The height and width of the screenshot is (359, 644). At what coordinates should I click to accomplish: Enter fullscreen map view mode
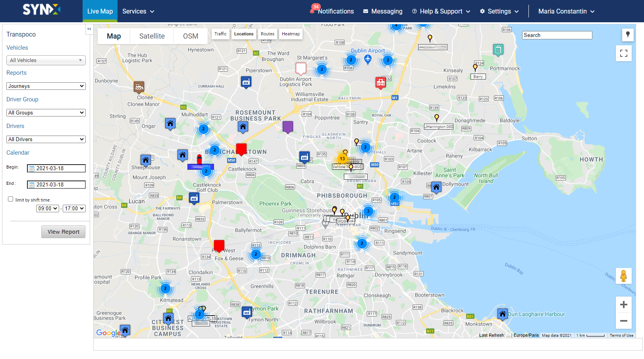[624, 53]
